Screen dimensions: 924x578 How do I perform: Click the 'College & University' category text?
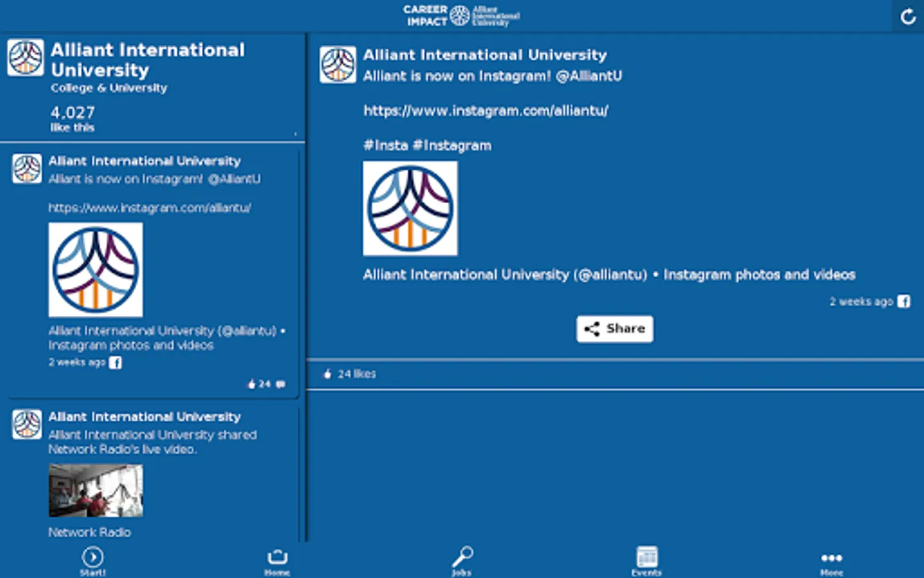[109, 88]
